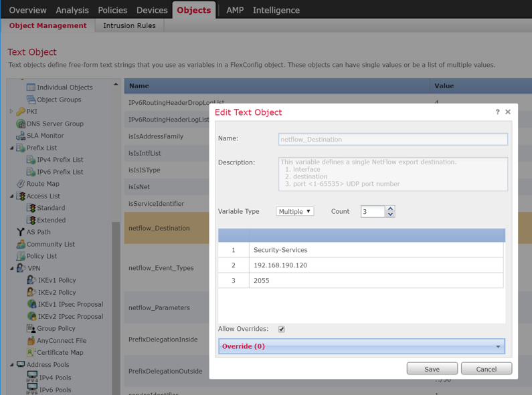Collapse the VPN tree node
Viewport: 532px width, 395px height.
click(12, 268)
